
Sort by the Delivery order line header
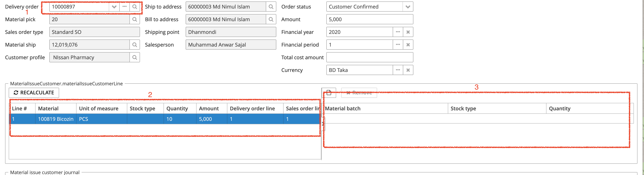tap(255, 109)
